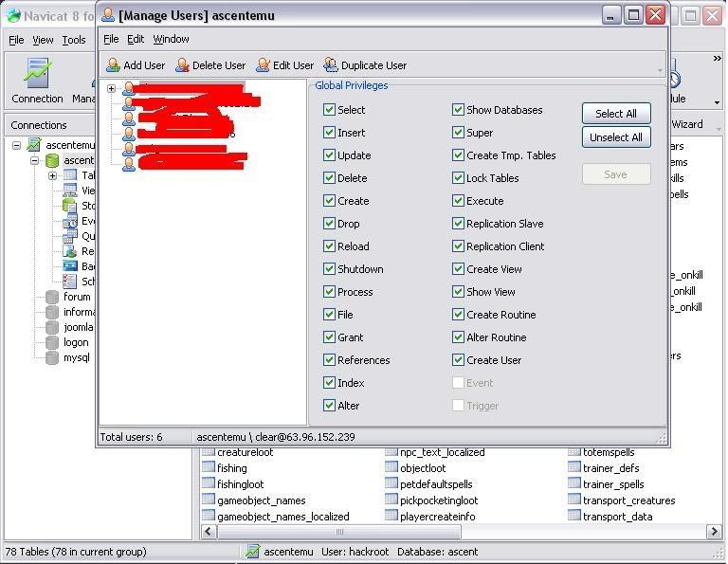The width and height of the screenshot is (728, 564).
Task: Open the fishingloot table icon
Action: click(209, 483)
